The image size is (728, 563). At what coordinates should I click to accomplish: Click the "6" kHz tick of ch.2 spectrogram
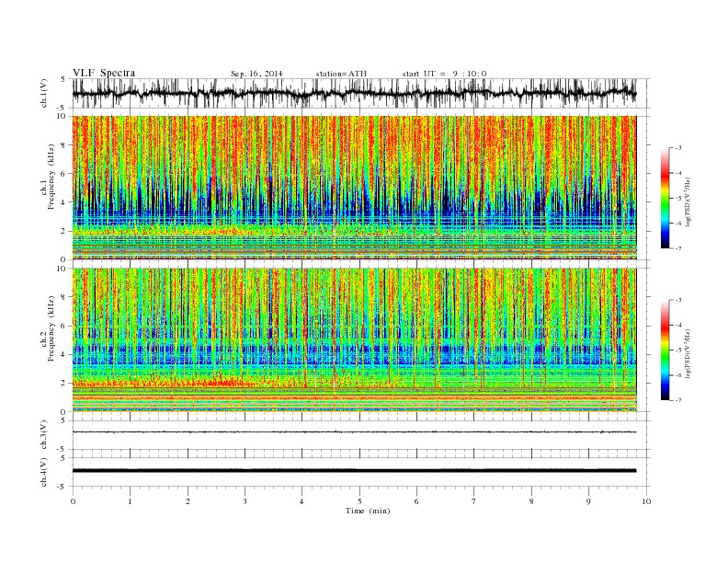tap(63, 326)
